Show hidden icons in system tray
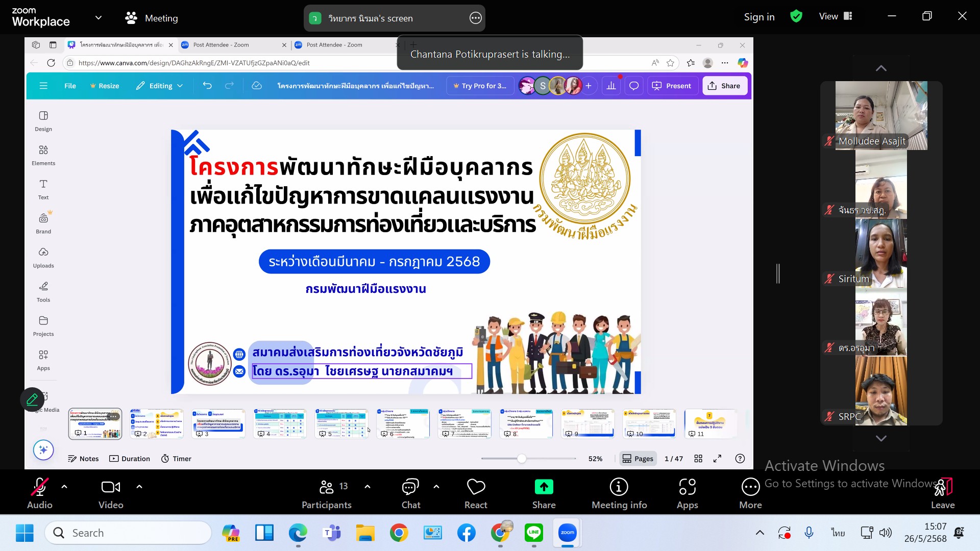The width and height of the screenshot is (980, 551). pos(760,533)
